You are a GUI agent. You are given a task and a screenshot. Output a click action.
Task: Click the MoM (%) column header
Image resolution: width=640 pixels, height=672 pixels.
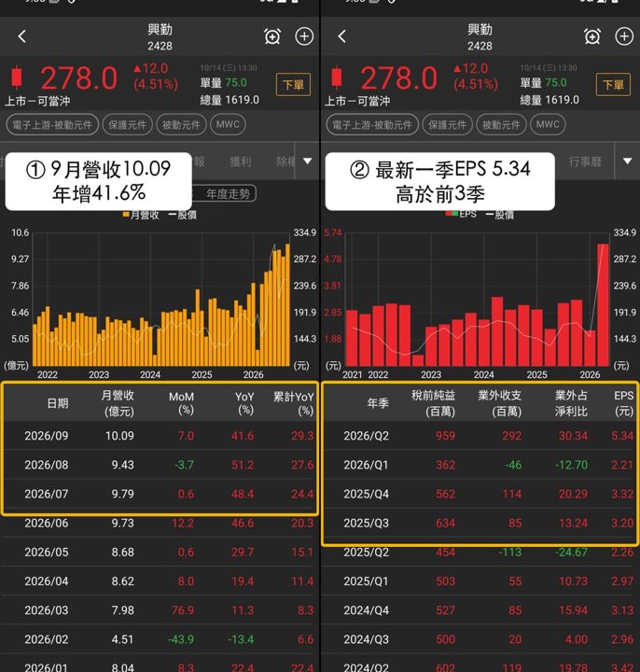click(182, 403)
